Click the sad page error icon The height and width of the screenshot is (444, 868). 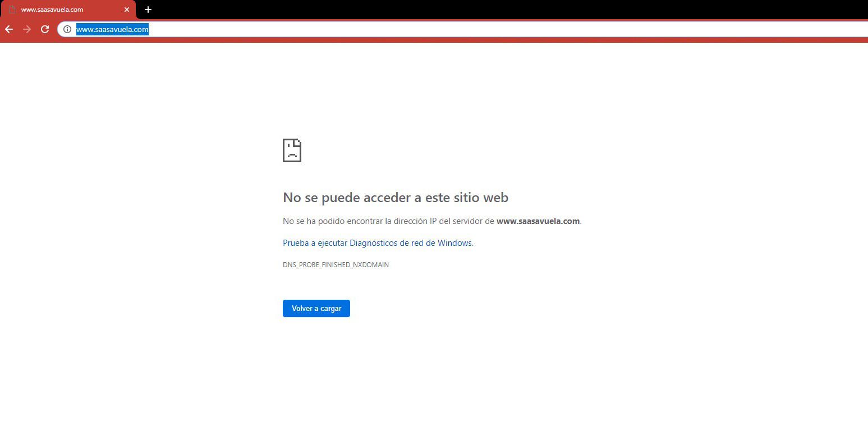[x=292, y=150]
